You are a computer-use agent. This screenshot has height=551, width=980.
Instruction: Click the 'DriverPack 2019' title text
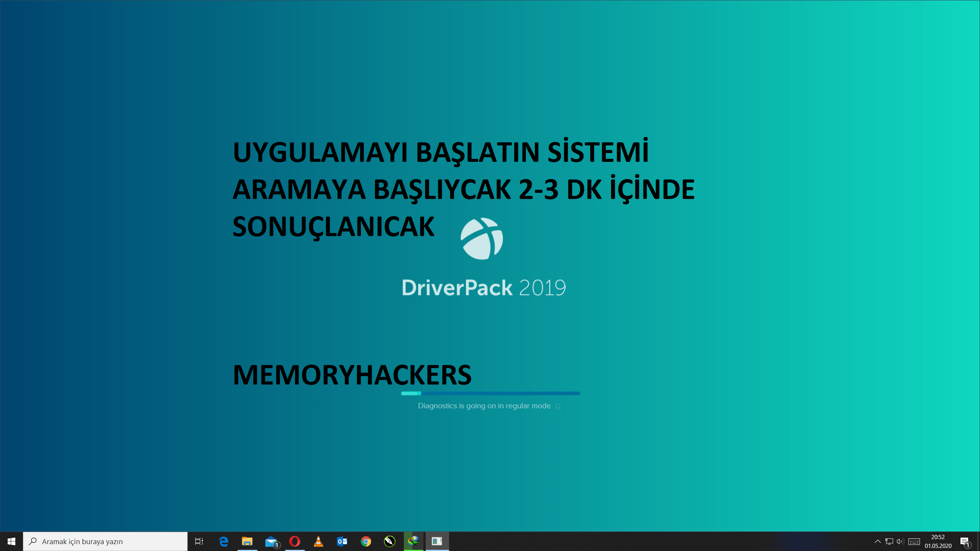(484, 288)
